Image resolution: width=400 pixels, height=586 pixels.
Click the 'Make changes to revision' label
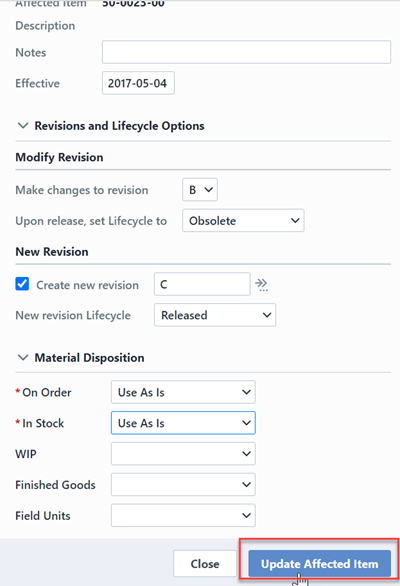81,190
